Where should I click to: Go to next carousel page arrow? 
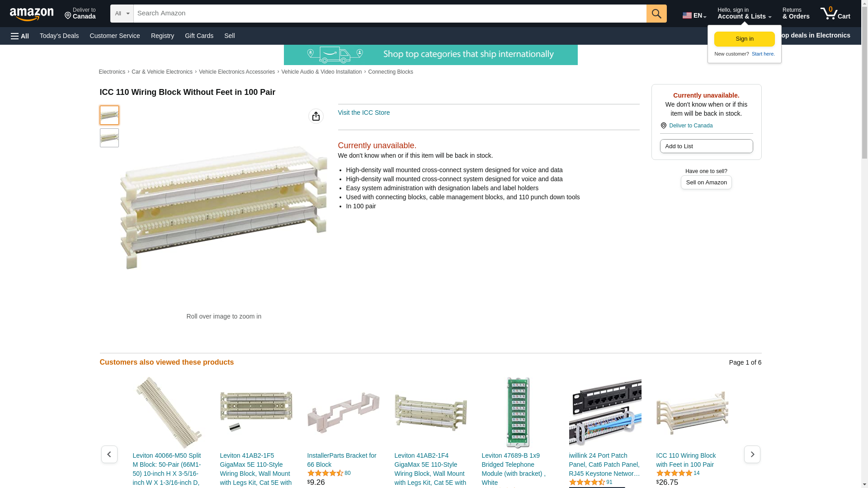752,454
